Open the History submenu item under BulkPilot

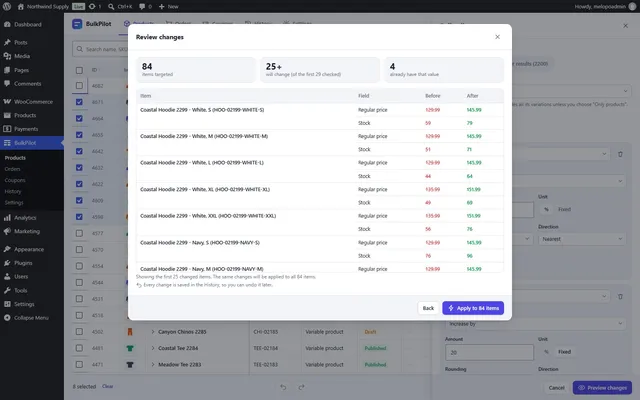pos(13,191)
